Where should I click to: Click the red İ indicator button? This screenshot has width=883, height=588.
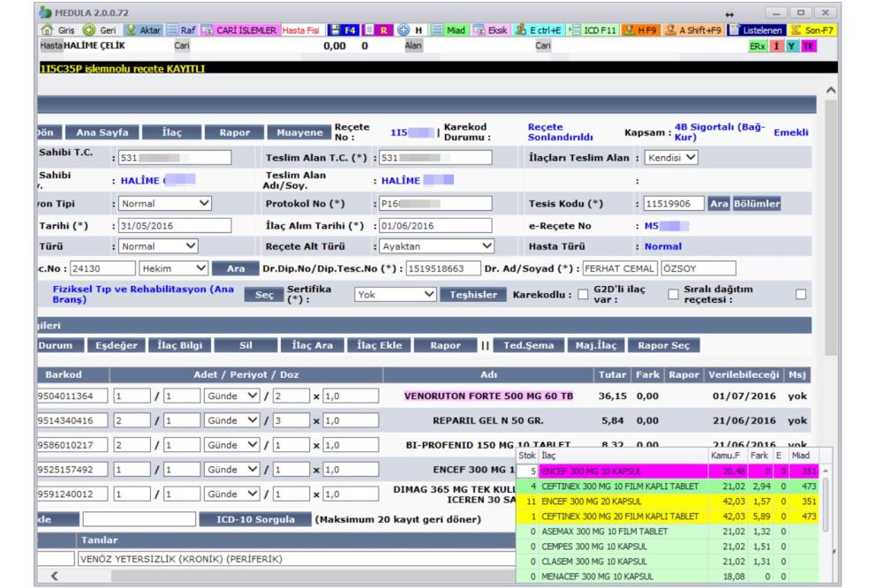(x=776, y=46)
